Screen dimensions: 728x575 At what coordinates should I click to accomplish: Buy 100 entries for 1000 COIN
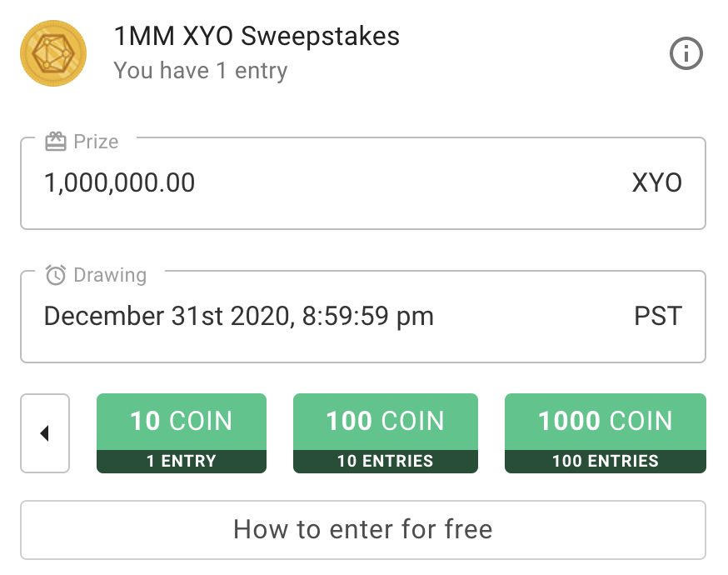click(x=606, y=433)
